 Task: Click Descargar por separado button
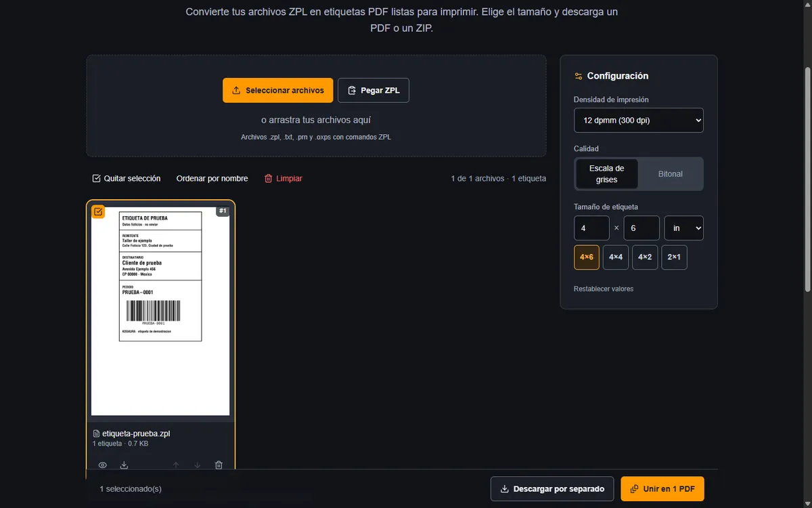coord(552,489)
